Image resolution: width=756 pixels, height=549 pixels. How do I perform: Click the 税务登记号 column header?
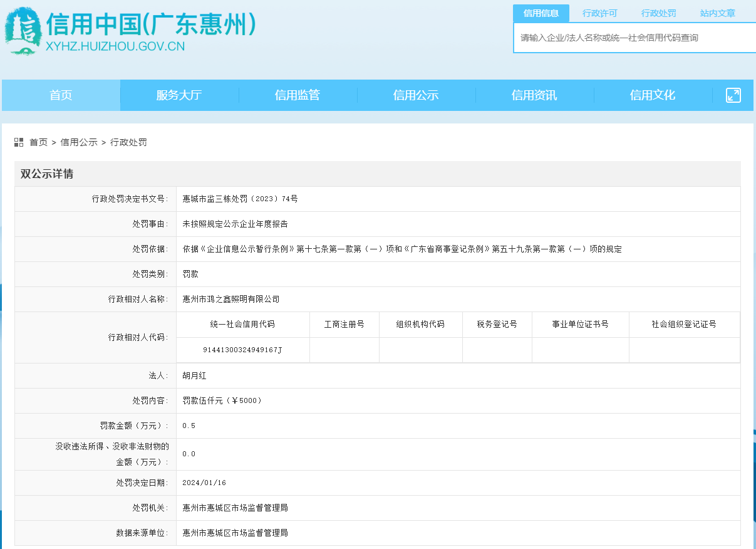497,325
